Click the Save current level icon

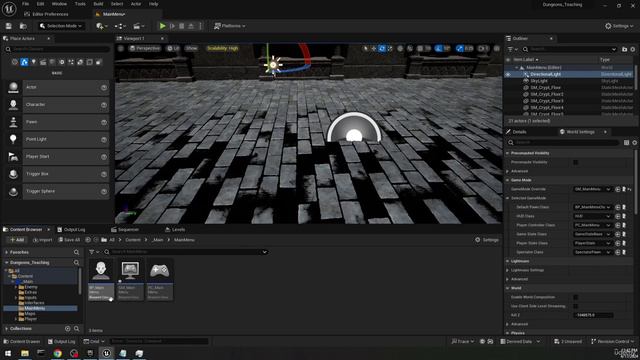9,26
